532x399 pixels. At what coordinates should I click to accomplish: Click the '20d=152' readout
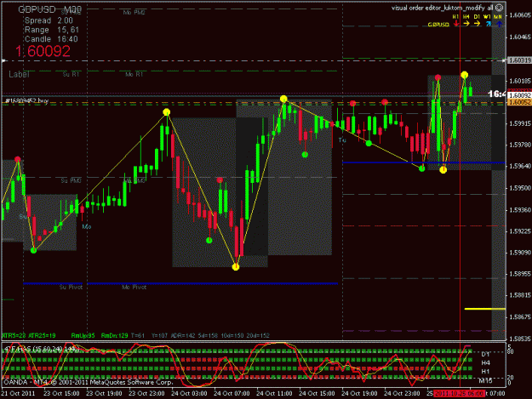pyautogui.click(x=258, y=335)
